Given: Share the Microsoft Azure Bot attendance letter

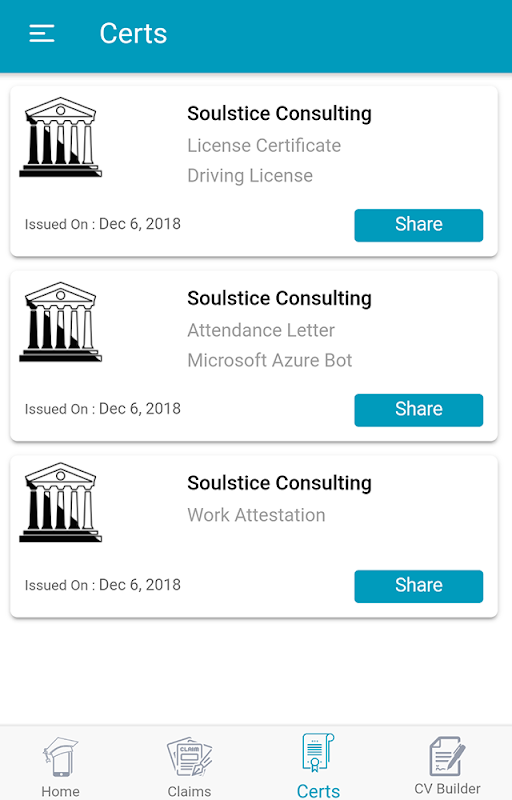Looking at the screenshot, I should pyautogui.click(x=419, y=410).
